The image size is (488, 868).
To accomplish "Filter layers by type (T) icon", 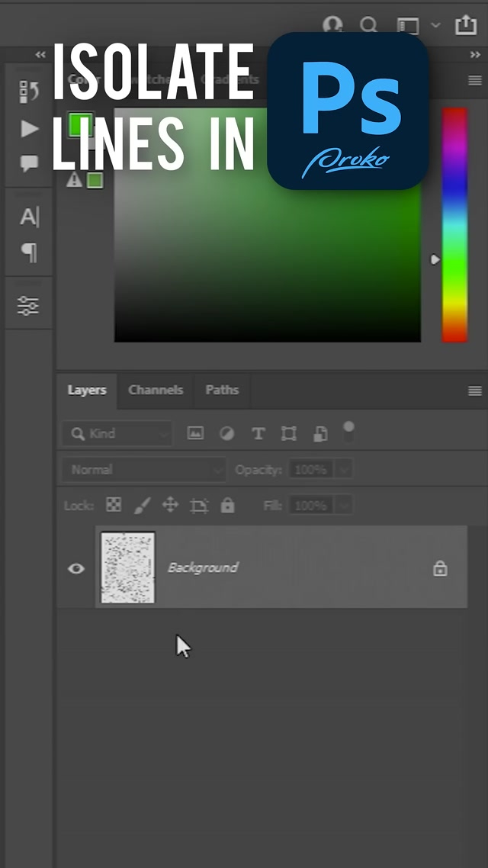I will coord(258,434).
